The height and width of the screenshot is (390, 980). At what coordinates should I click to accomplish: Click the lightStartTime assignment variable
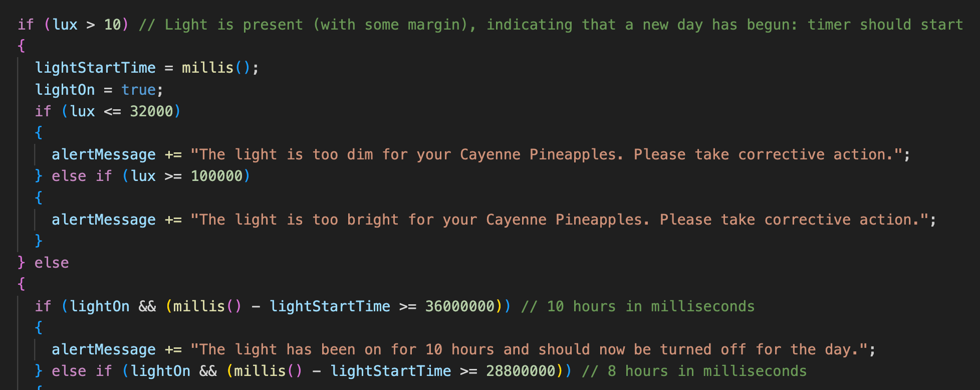pos(95,68)
